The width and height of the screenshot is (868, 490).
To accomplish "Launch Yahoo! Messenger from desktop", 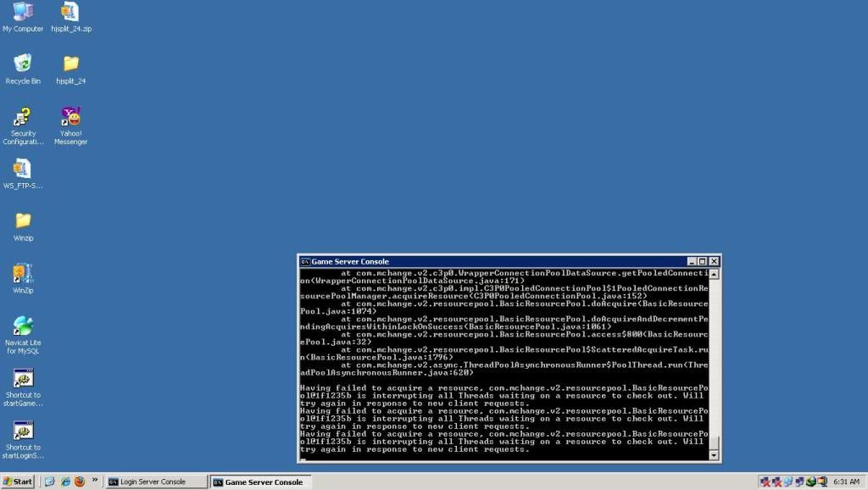I will pyautogui.click(x=70, y=117).
